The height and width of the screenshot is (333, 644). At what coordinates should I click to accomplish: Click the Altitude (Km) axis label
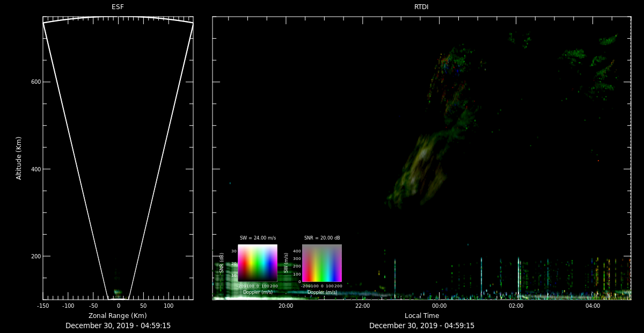click(x=19, y=158)
